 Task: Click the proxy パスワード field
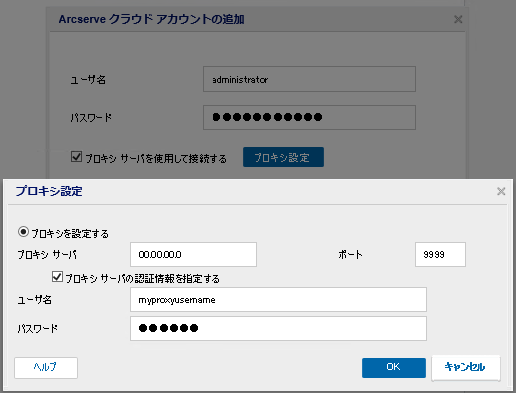[278, 328]
